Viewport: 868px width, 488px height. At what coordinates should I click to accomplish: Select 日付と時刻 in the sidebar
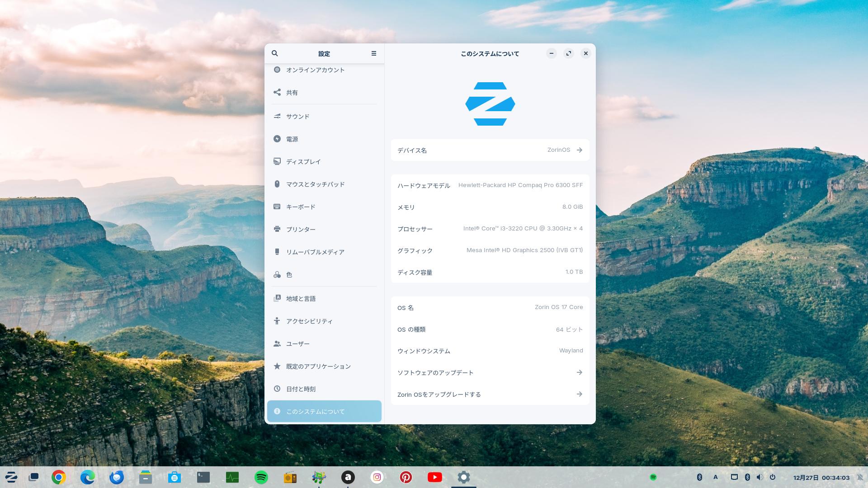tap(324, 389)
